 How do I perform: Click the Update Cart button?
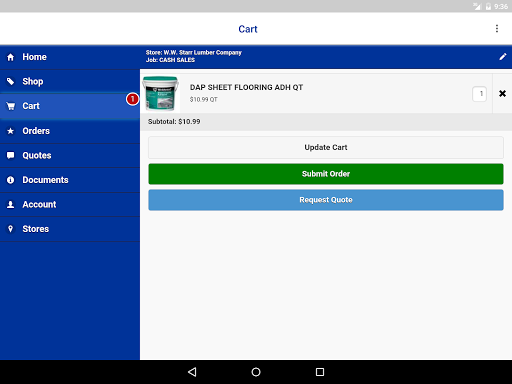point(326,147)
